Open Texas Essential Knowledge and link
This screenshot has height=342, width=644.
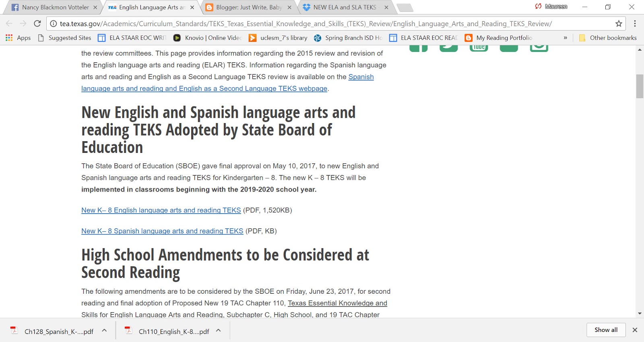click(337, 303)
